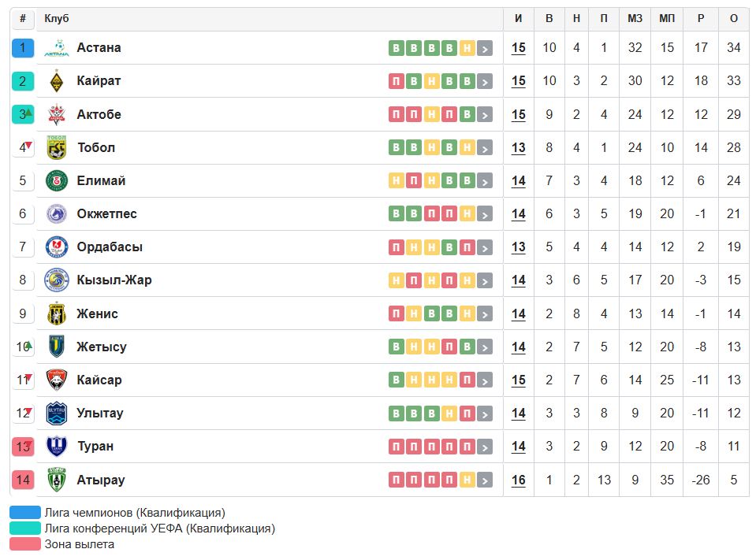Open the Кайсар team name link
Screen dimensions: 756x560
[x=99, y=380]
